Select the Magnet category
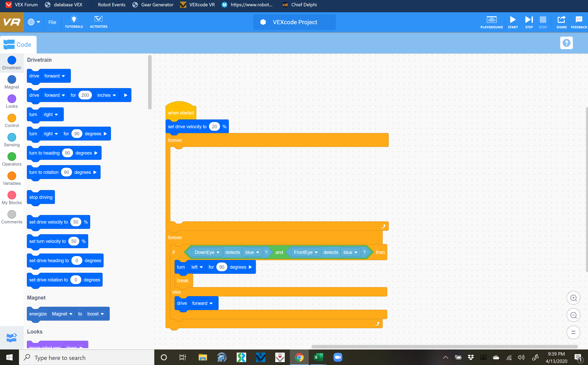This screenshot has width=588, height=365. click(x=12, y=82)
